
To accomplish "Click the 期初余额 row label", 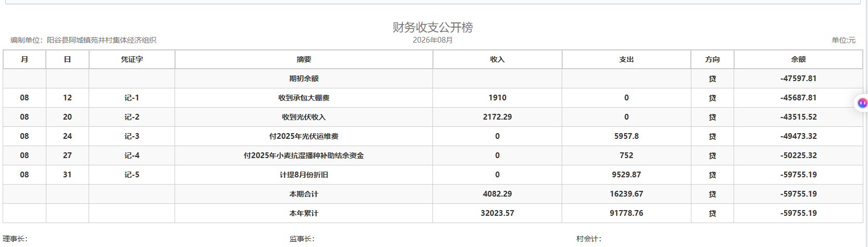I will tap(304, 79).
